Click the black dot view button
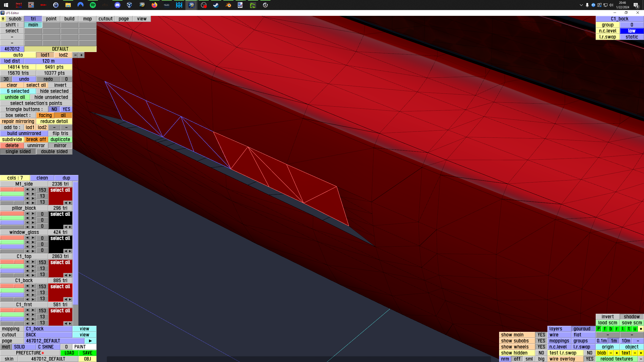This screenshot has height=362, width=644. (641, 329)
